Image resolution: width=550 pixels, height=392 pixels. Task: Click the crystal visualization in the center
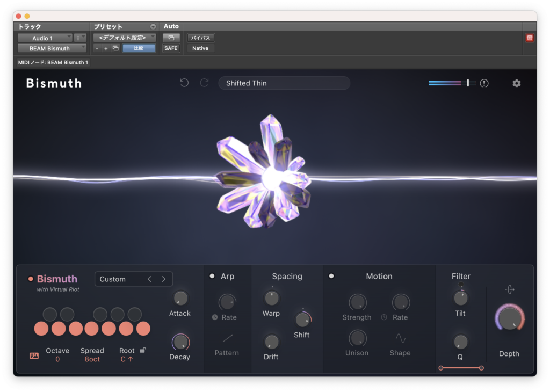point(264,171)
